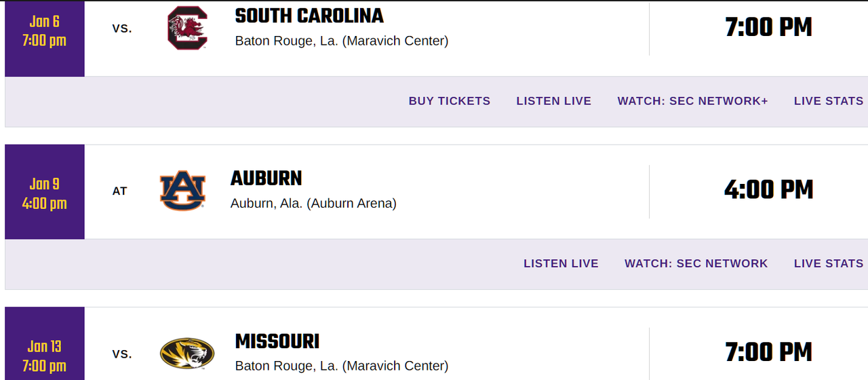Click the Missouri game Maravich Center location
This screenshot has height=380, width=868.
[x=341, y=366]
